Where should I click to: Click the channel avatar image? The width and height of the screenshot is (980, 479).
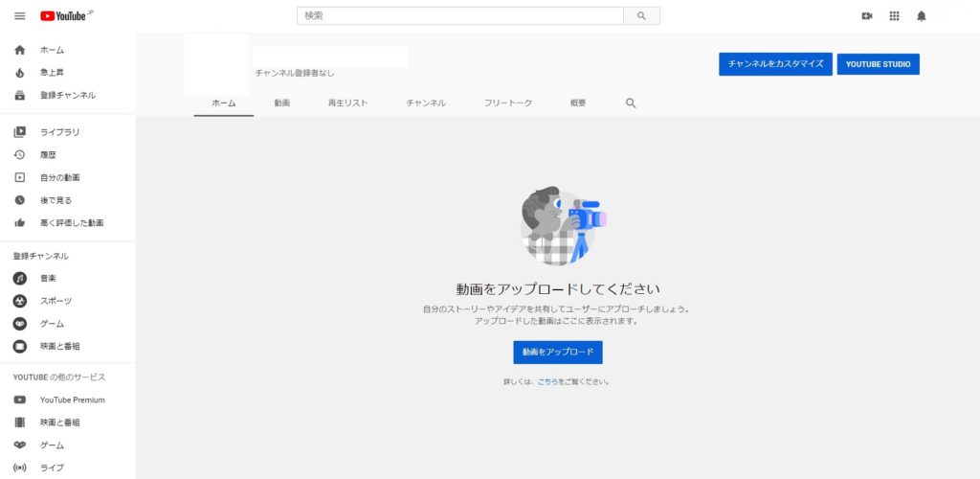[216, 65]
